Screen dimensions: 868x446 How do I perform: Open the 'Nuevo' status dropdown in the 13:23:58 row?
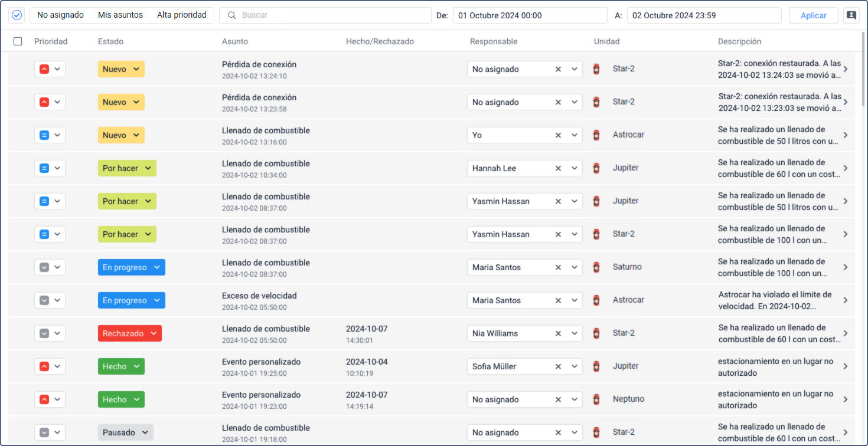[121, 102]
